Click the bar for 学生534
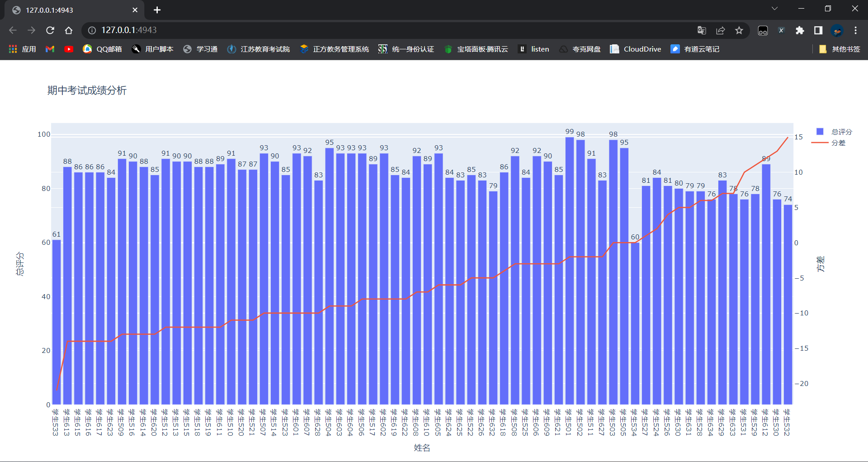 point(635,323)
